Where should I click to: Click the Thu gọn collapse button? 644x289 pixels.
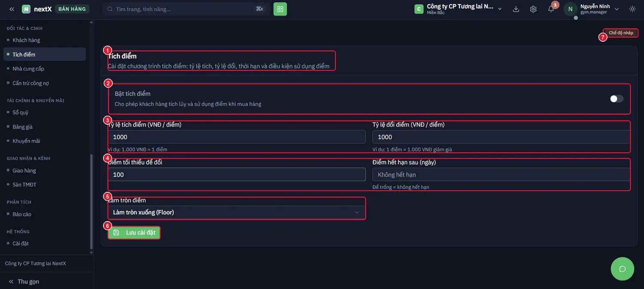pos(24,281)
